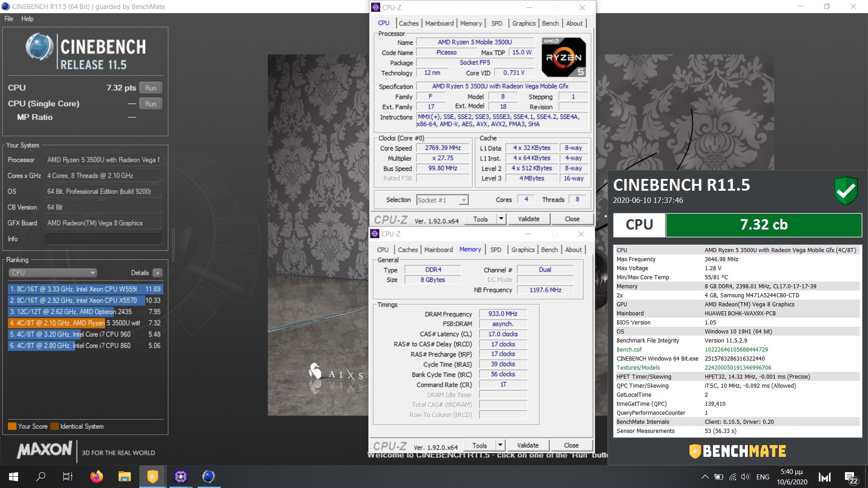Click the battery icon in system tray

(718, 477)
